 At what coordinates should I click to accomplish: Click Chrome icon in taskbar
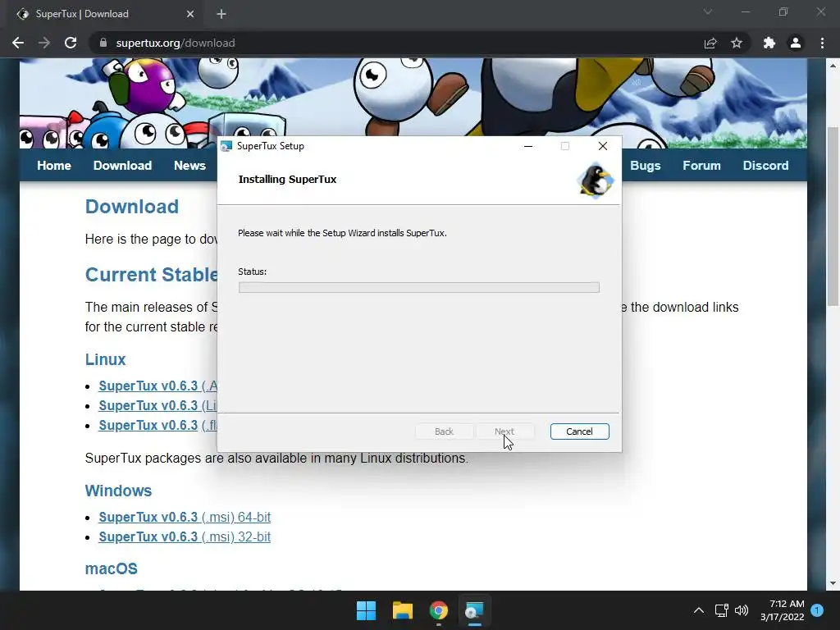coord(439,610)
